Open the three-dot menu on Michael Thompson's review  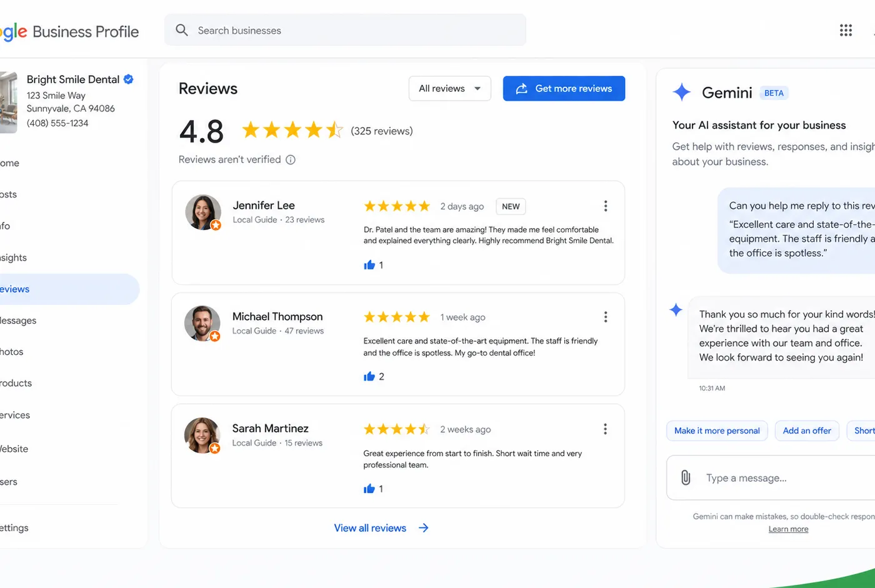tap(605, 317)
